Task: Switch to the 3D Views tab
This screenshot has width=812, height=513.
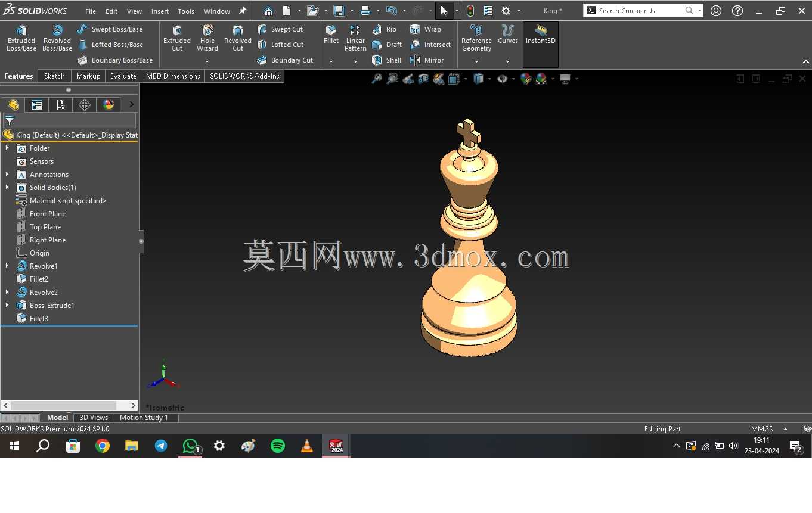Action: point(94,418)
